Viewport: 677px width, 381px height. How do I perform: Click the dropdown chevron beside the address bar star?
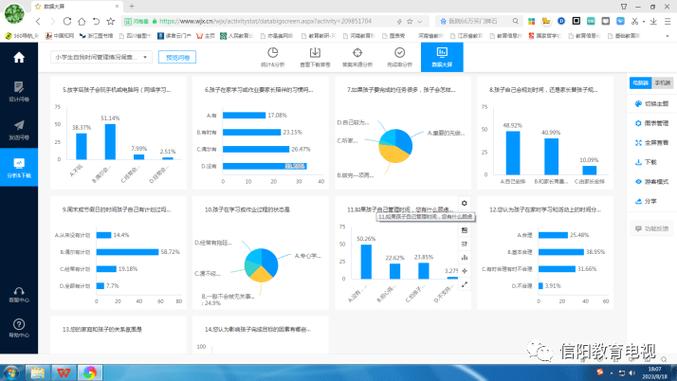420,21
